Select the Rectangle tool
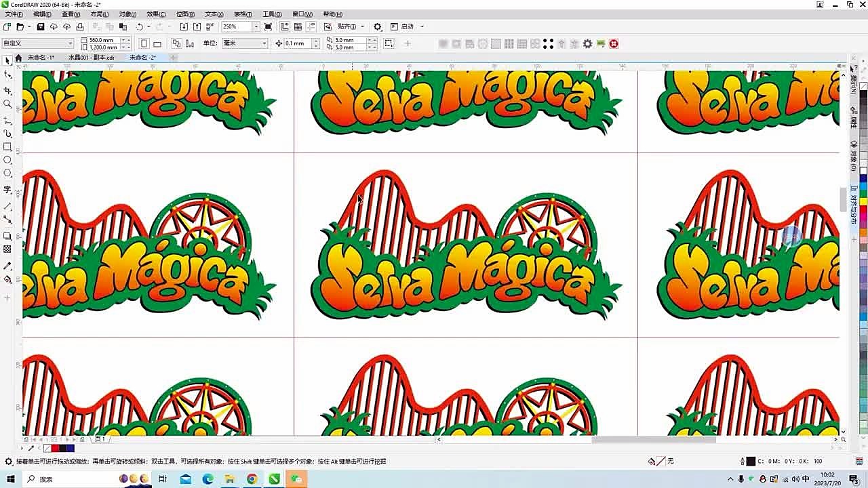The image size is (868, 488). 7,146
